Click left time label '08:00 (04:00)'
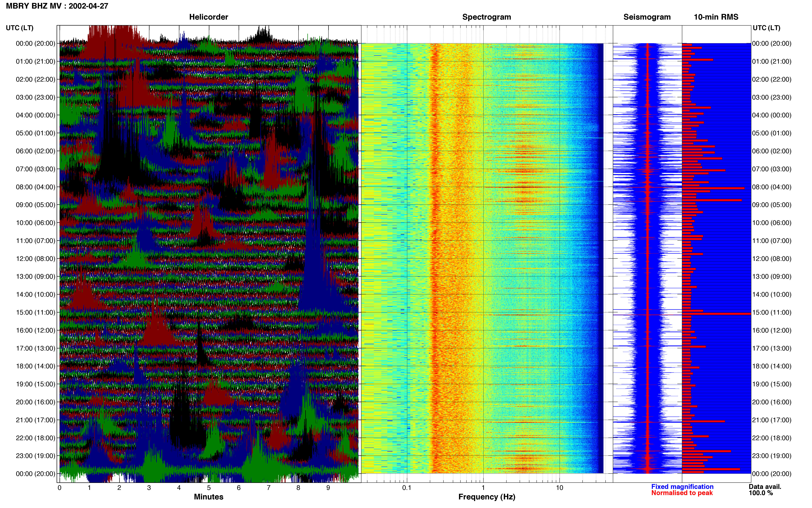The width and height of the screenshot is (812, 508). click(x=36, y=187)
